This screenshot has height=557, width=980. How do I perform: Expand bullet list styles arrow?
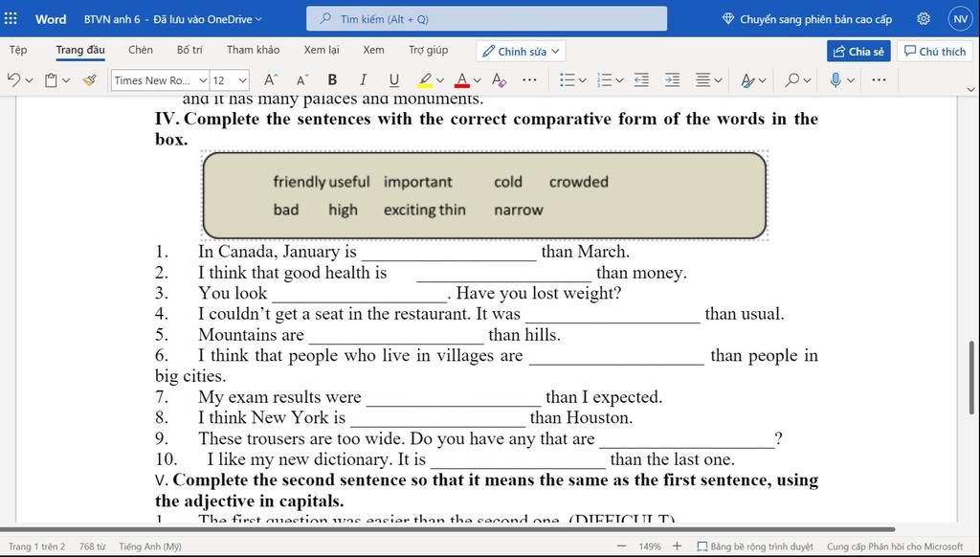click(x=583, y=80)
